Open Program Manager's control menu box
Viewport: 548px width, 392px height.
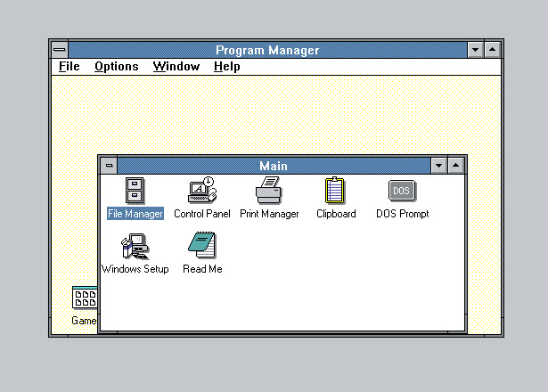[x=60, y=50]
